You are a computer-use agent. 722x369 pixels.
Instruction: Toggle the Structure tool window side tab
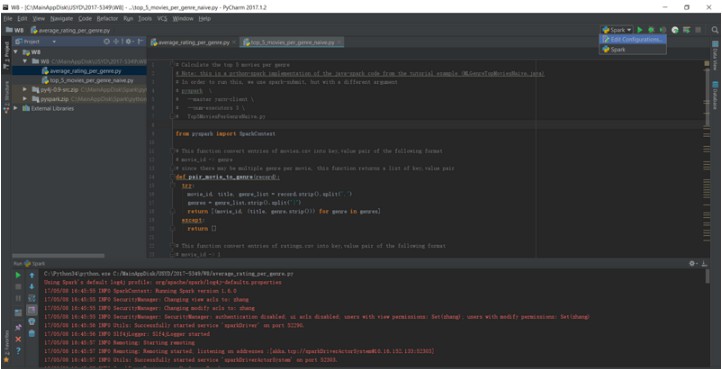tap(6, 98)
